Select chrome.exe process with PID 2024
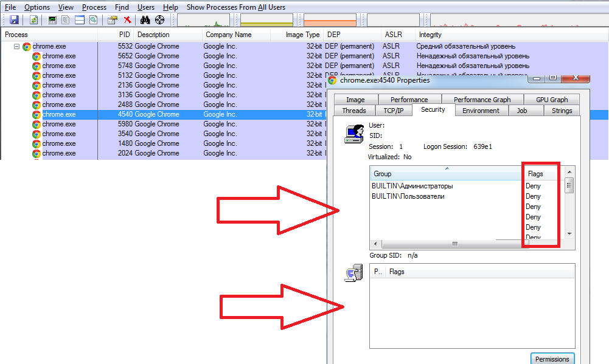The height and width of the screenshot is (364, 609). point(163,153)
